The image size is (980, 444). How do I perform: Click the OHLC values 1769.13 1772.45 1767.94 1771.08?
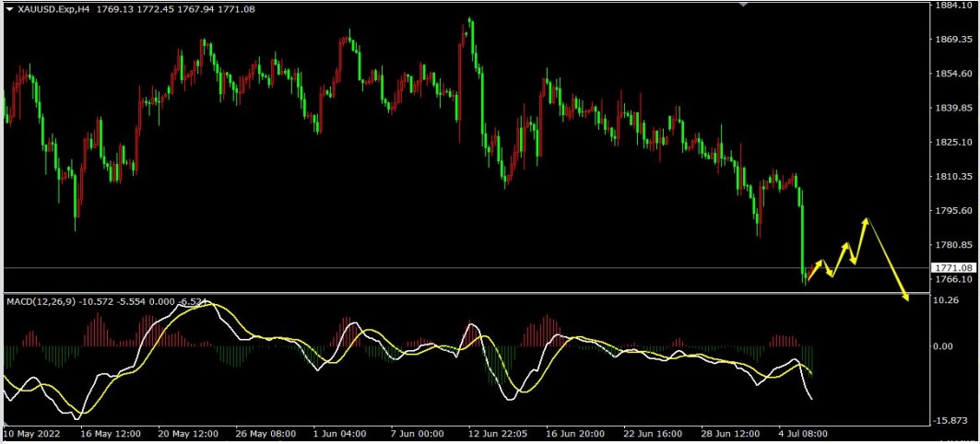pos(176,9)
